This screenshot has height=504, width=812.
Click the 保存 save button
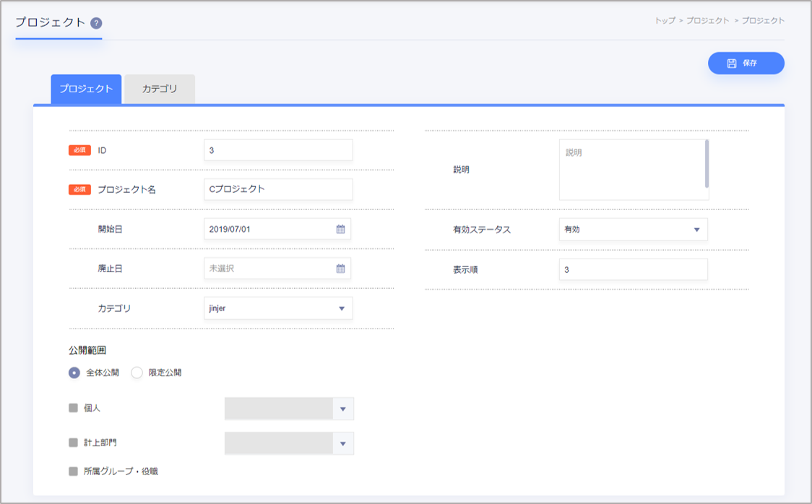point(746,64)
